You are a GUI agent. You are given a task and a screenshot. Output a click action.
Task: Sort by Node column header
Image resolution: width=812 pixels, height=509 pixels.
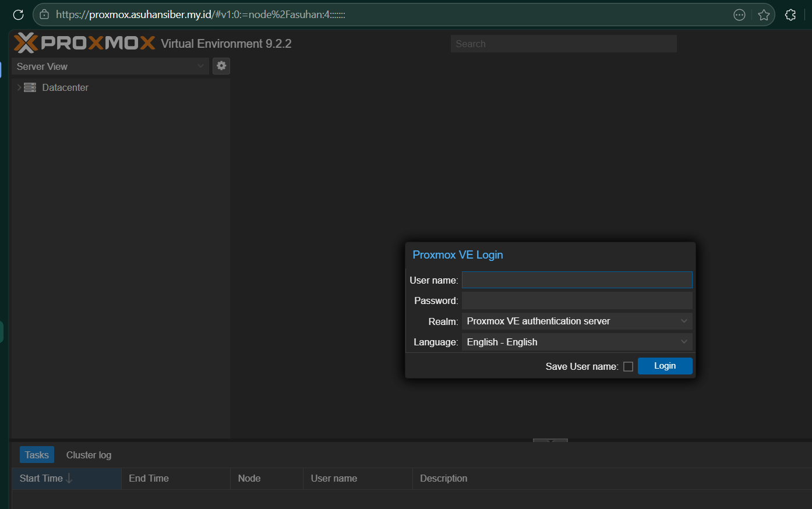tap(267, 478)
